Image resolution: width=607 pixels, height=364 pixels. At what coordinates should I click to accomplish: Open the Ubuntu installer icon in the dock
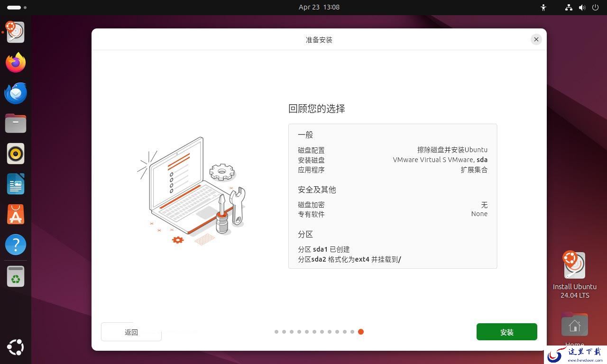(x=16, y=32)
